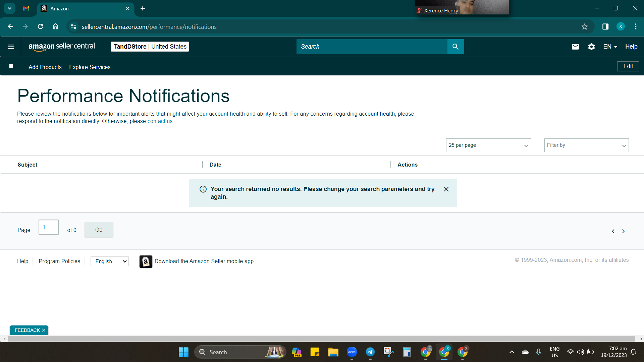Focus the Seller Central search field
The width and height of the screenshot is (644, 362).
pos(372,47)
